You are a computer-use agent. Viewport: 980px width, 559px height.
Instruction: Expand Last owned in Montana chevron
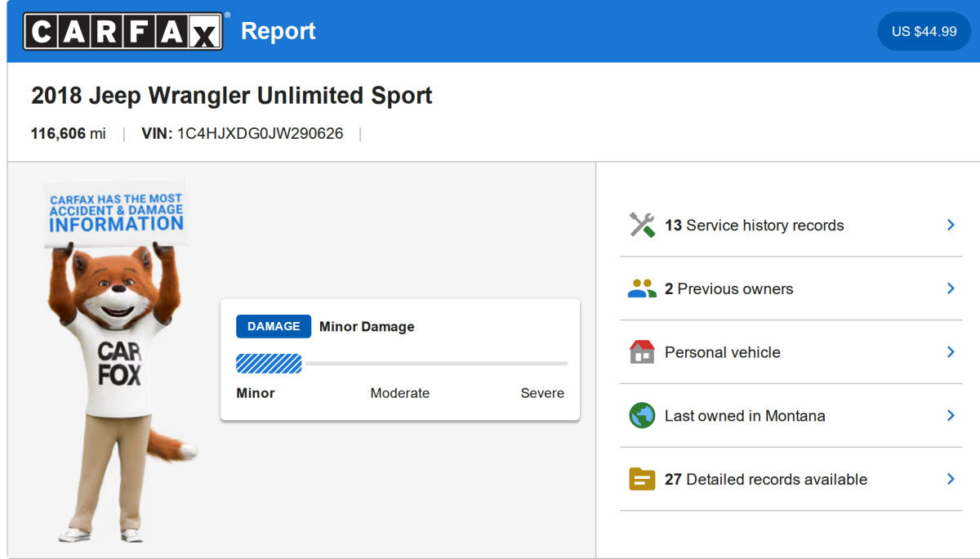click(951, 415)
